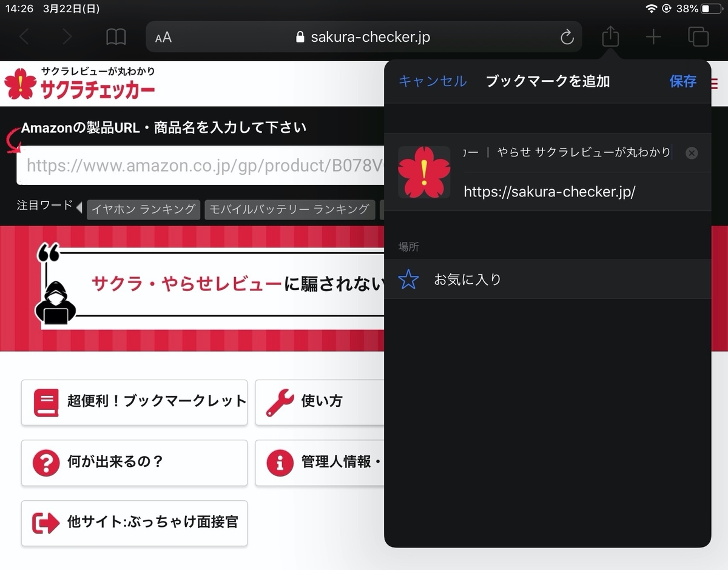Tap the back navigation arrow

(24, 36)
